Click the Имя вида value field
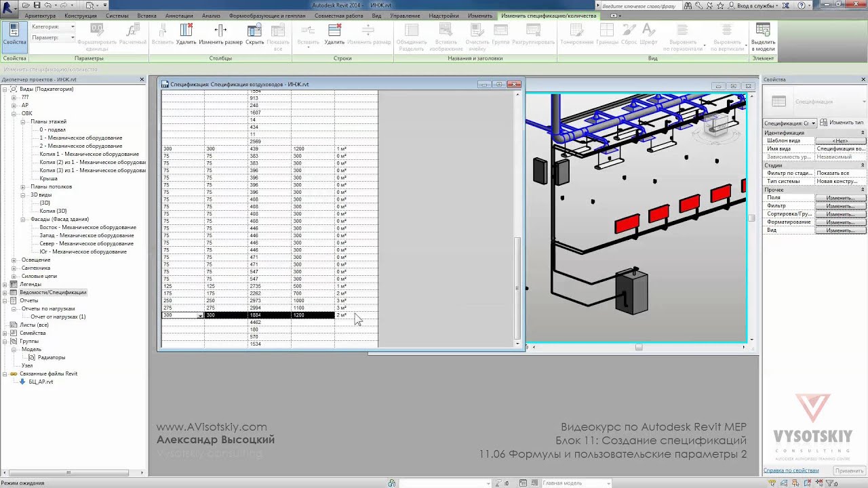This screenshot has width=868, height=488. 841,149
